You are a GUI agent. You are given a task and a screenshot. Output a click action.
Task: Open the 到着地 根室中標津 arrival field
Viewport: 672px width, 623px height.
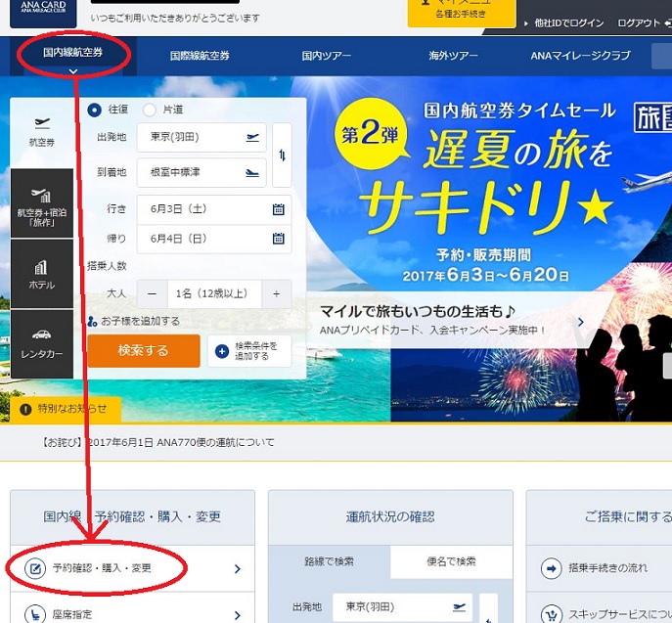202,173
